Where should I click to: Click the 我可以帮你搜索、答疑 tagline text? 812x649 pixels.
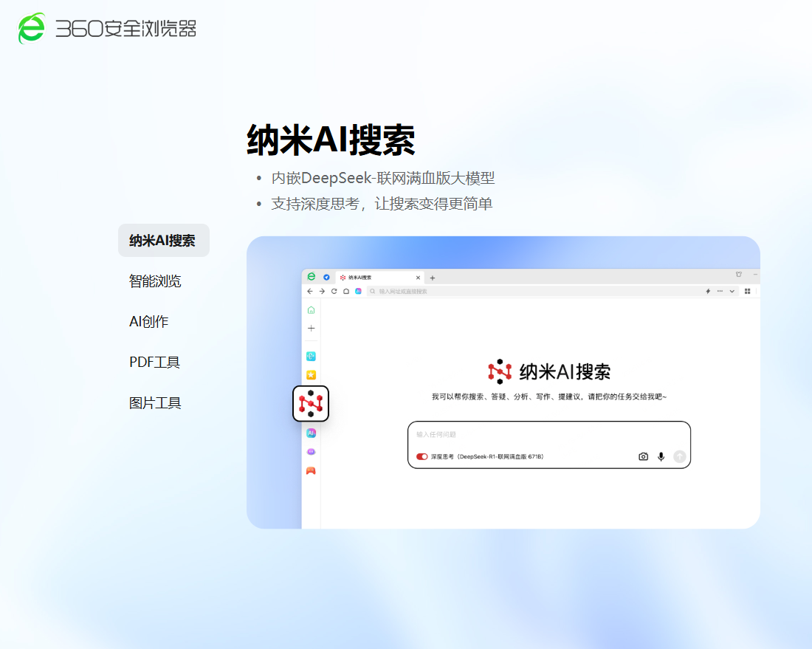[549, 396]
